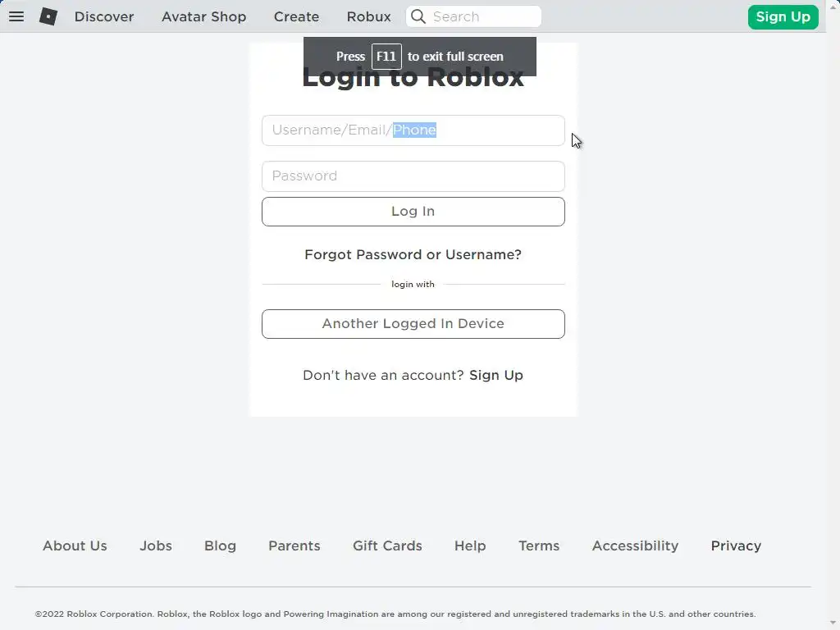Open Parents footer link

pyautogui.click(x=294, y=546)
